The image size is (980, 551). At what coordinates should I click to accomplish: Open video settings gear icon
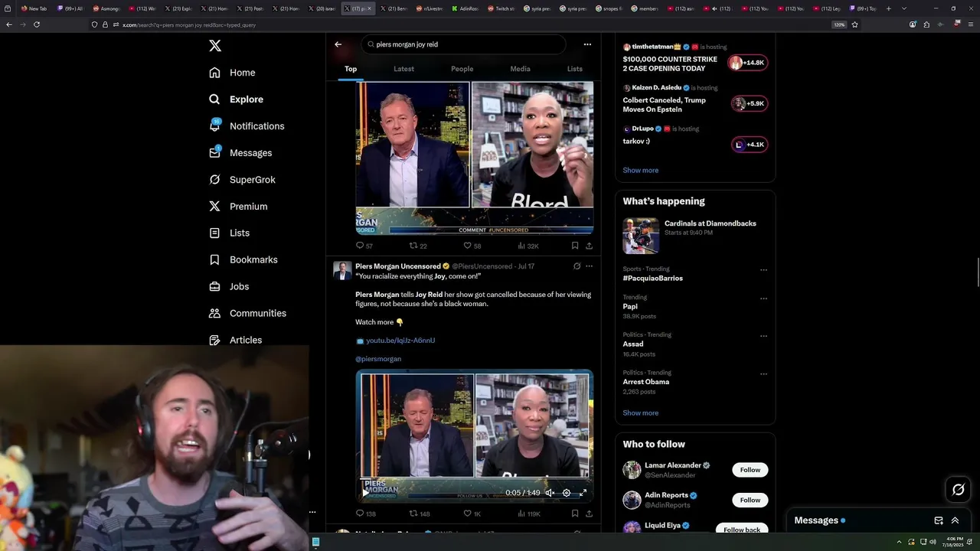click(567, 493)
